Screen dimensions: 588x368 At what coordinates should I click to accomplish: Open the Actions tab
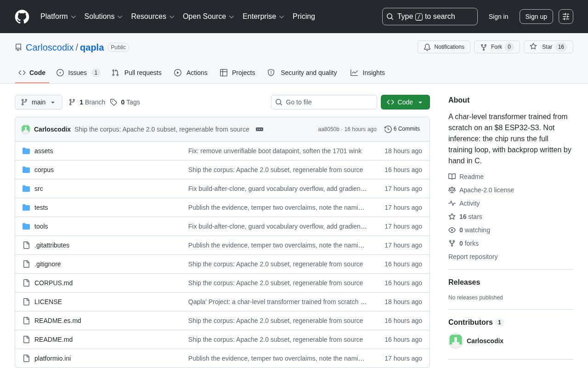pyautogui.click(x=191, y=73)
